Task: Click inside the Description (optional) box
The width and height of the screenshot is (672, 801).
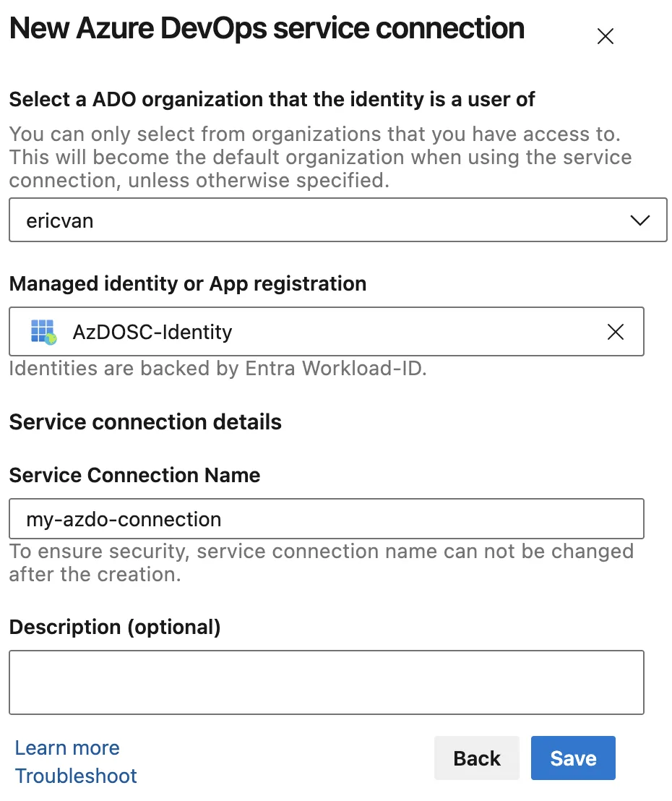Action: [x=327, y=682]
